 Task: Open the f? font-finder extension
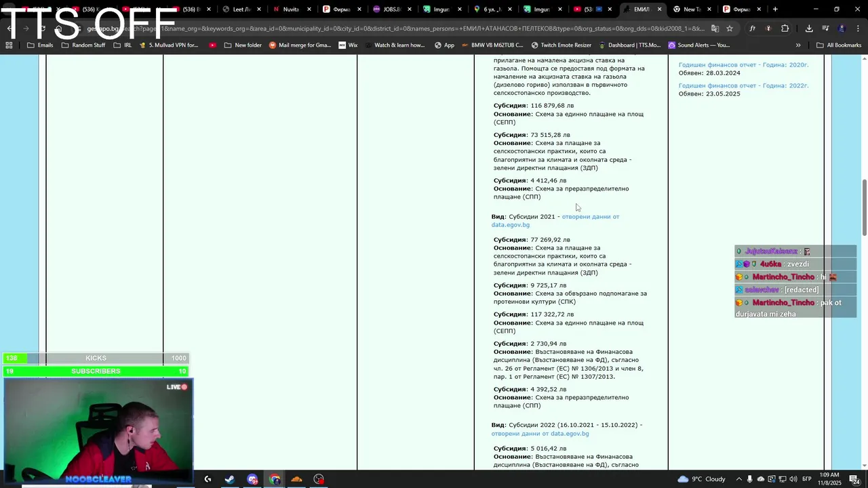tap(752, 28)
